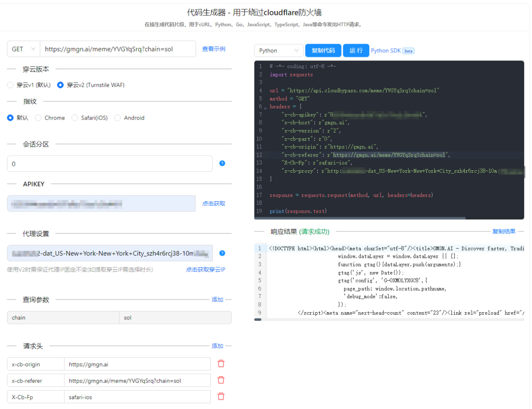
Task: Choose Chrome fingerprint option
Action: pyautogui.click(x=38, y=118)
